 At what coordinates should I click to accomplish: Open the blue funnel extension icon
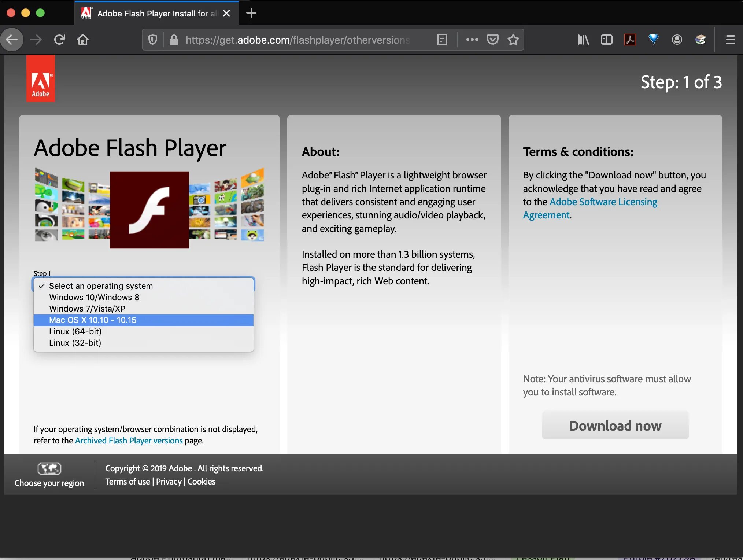click(654, 40)
